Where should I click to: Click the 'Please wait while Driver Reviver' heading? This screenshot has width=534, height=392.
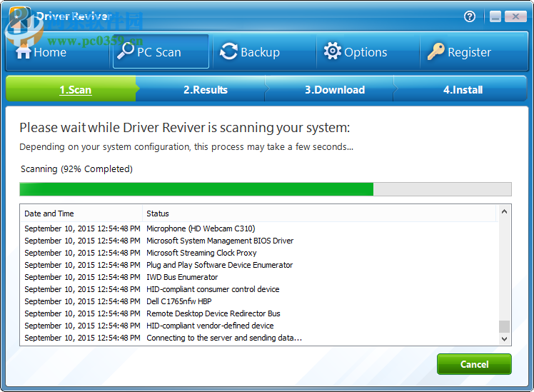pos(185,128)
